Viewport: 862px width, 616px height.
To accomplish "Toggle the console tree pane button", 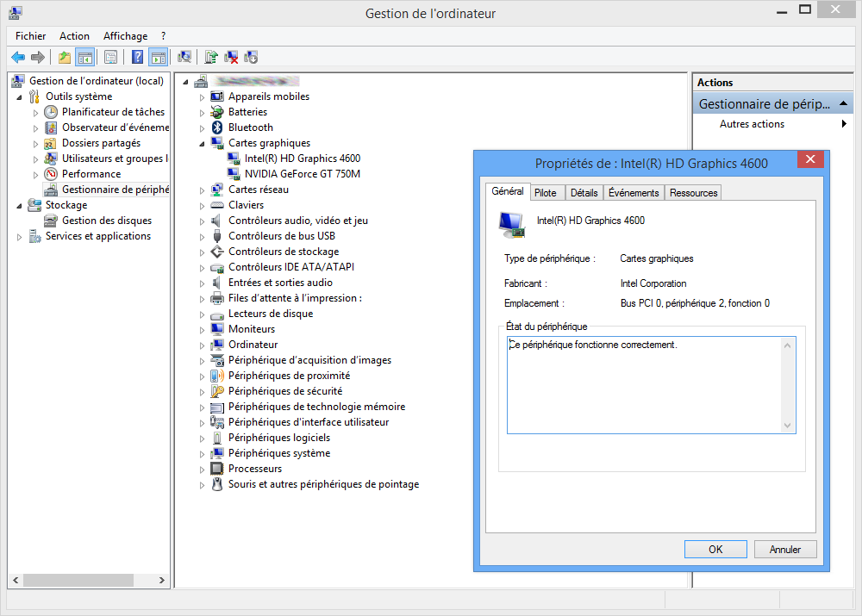I will [84, 58].
